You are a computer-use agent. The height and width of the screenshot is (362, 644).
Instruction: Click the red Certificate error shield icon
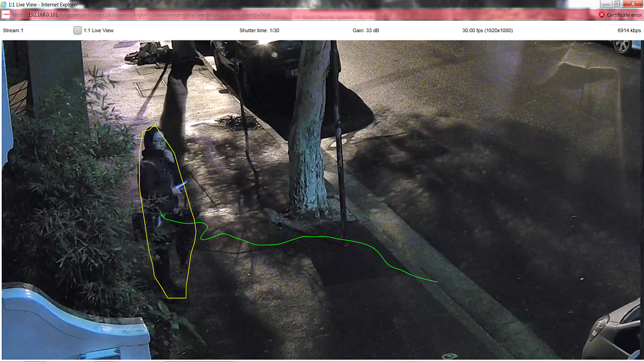602,15
